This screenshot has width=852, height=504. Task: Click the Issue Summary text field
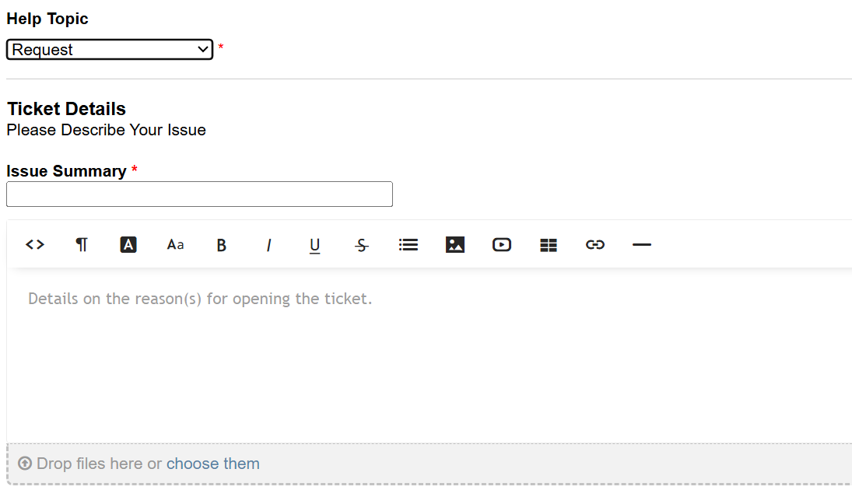[x=199, y=194]
